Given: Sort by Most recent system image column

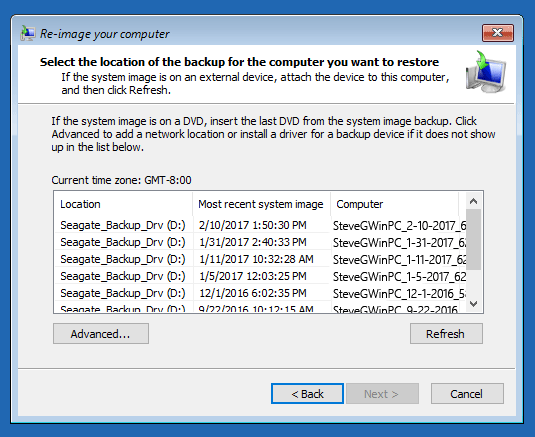Looking at the screenshot, I should [261, 204].
